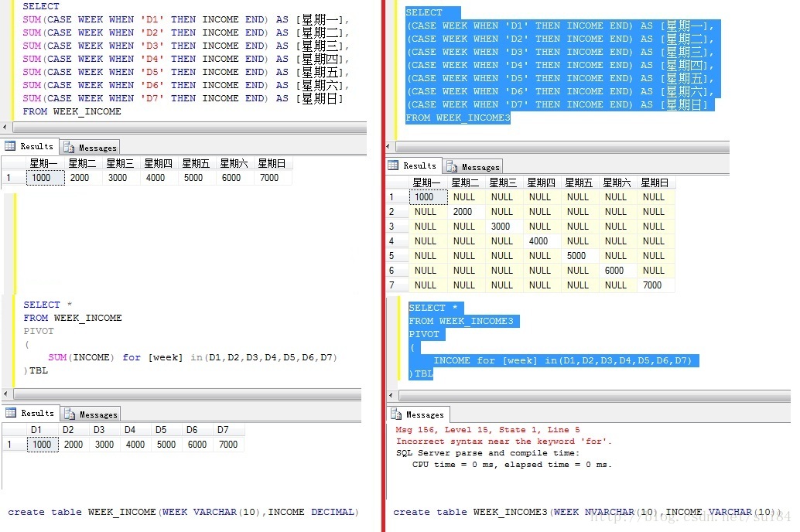
Task: Click the 3000 cell in row 3 of the seven-row grid
Action: 504,227
